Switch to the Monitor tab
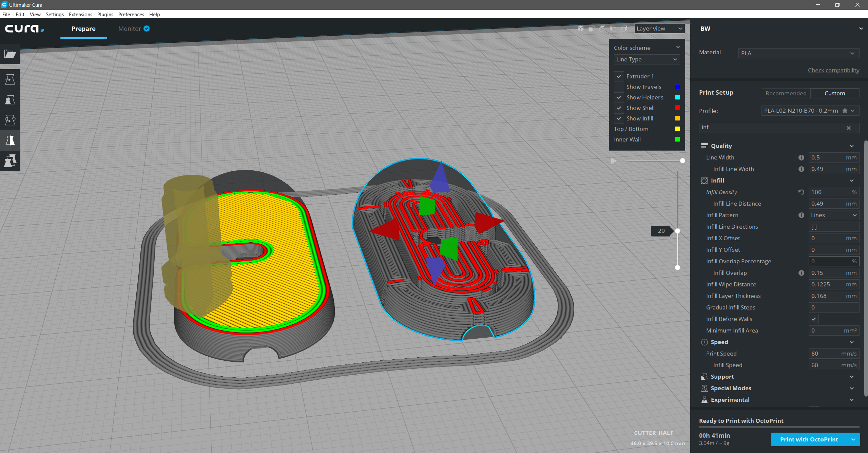The image size is (868, 453). 134,29
